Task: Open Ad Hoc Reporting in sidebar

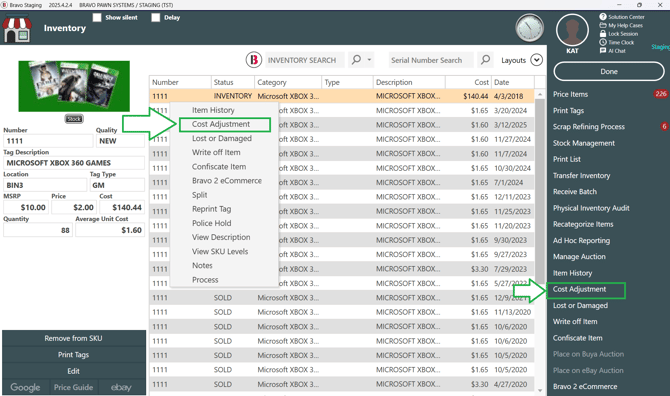Action: click(581, 241)
